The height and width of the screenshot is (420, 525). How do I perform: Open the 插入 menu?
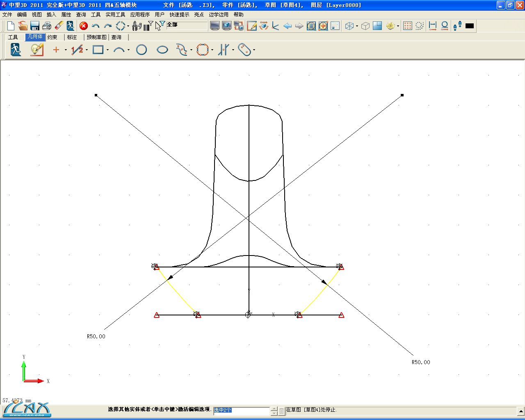pos(51,15)
